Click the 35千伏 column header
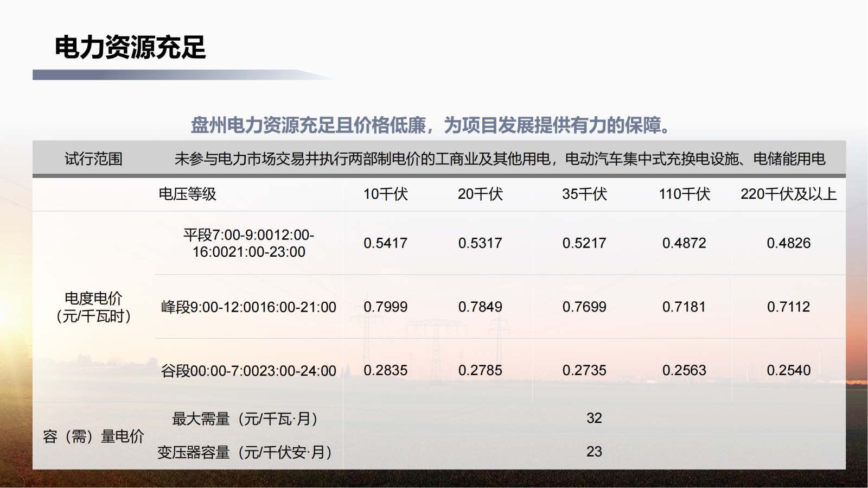The image size is (868, 488). click(584, 194)
